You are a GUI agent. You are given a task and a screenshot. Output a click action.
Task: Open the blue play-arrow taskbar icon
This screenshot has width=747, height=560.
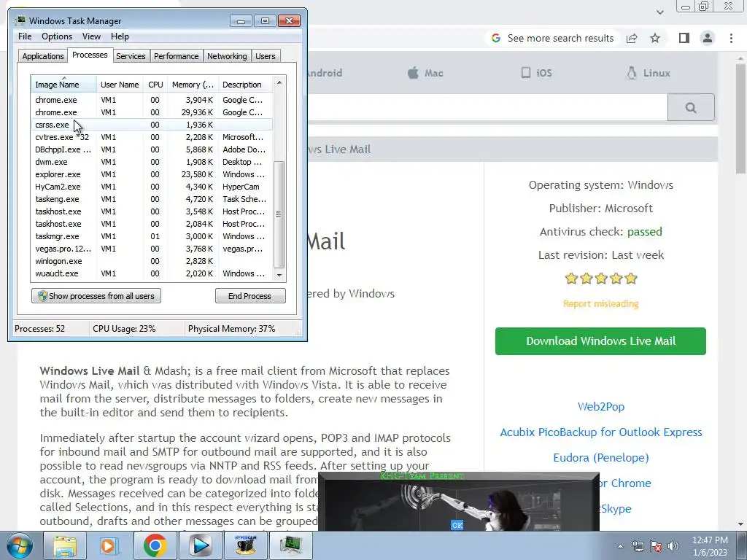200,545
